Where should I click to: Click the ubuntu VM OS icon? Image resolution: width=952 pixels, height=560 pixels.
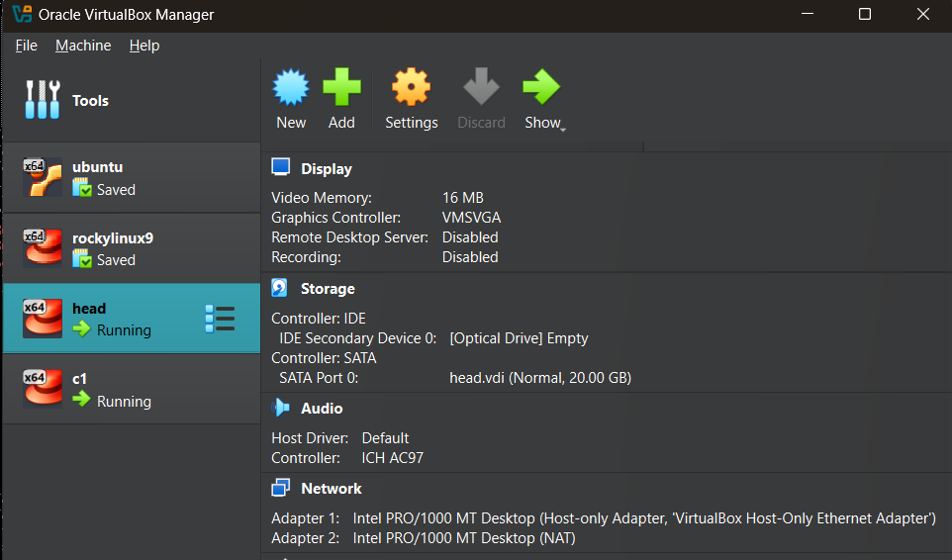[43, 177]
